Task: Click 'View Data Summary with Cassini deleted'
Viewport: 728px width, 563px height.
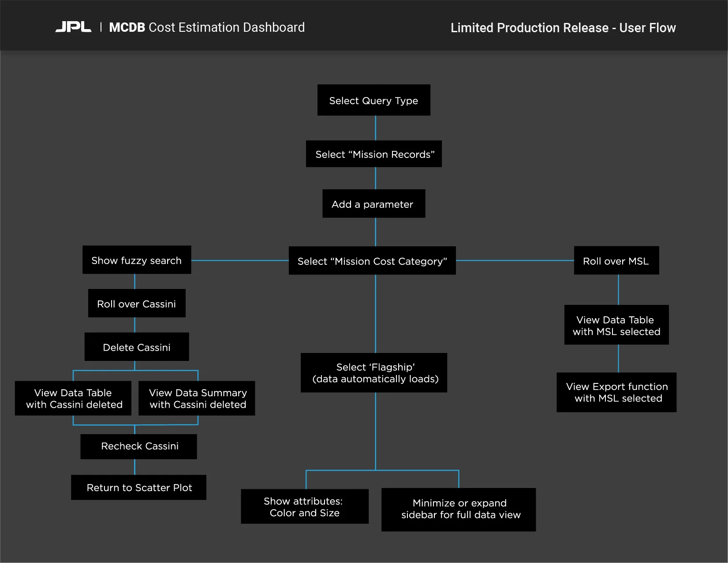Action: pos(197,398)
